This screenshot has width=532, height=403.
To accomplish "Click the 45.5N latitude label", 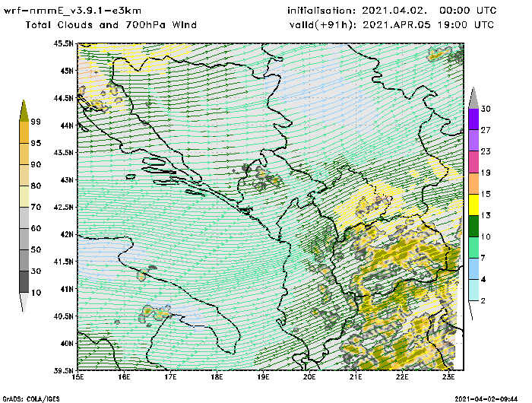I will click(x=63, y=43).
